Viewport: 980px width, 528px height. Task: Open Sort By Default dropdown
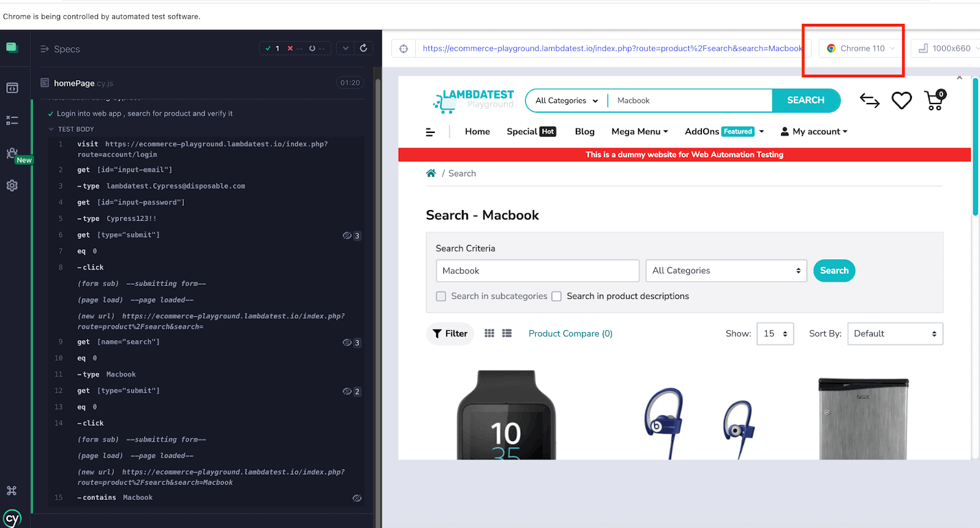tap(895, 334)
